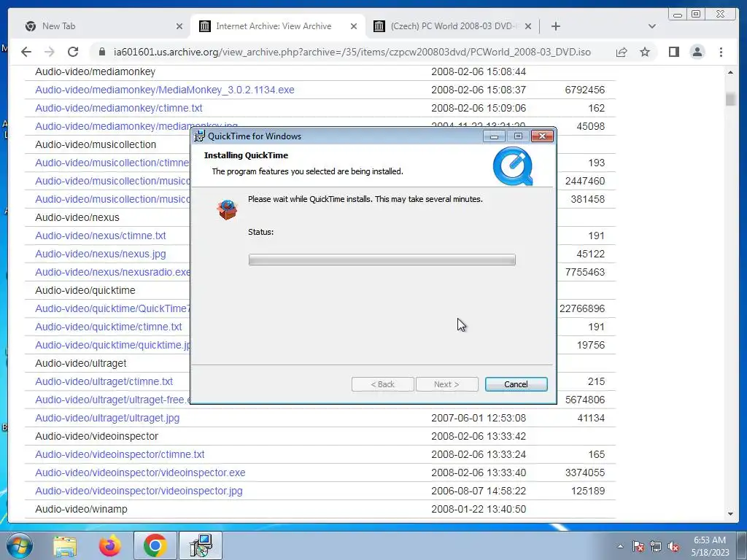747x560 pixels.
Task: Click the Action Center flag icon
Action: click(638, 547)
